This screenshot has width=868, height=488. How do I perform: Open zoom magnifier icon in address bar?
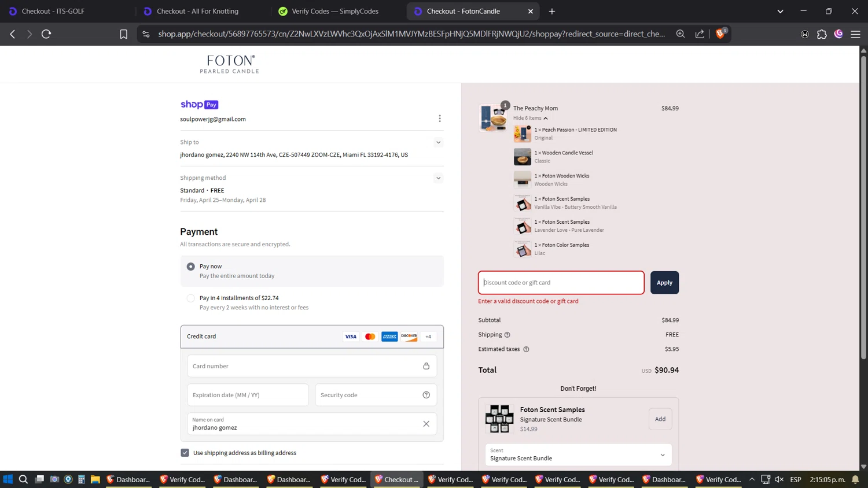(x=681, y=34)
